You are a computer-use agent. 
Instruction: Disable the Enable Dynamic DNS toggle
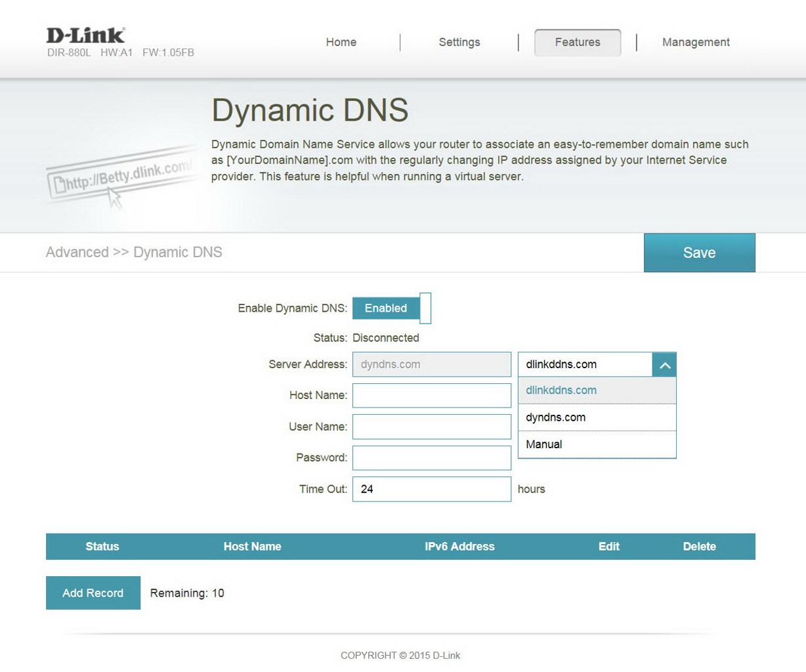[x=392, y=308]
